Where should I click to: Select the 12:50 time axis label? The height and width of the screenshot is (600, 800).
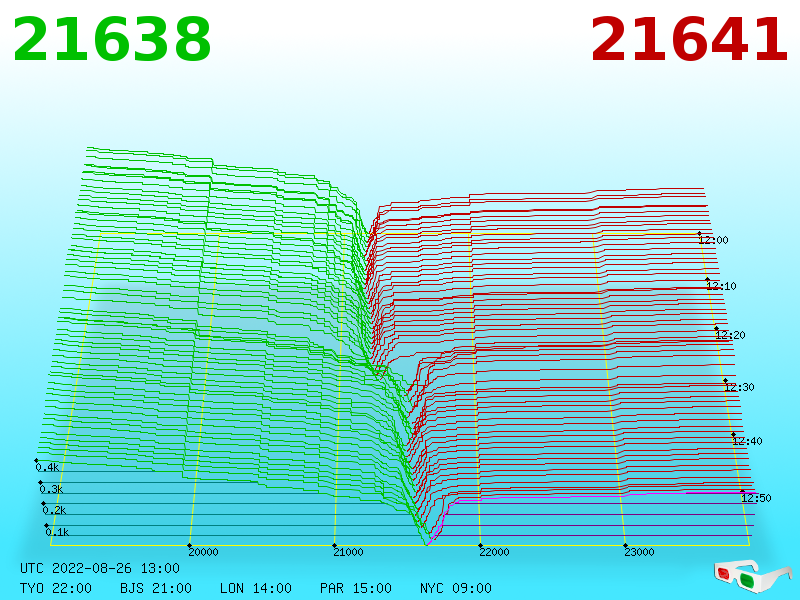tap(756, 498)
